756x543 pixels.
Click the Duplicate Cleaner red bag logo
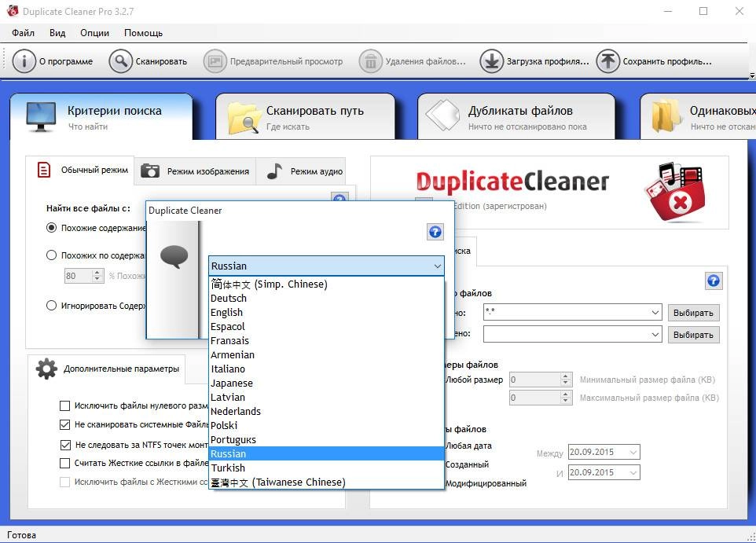pyautogui.click(x=676, y=192)
